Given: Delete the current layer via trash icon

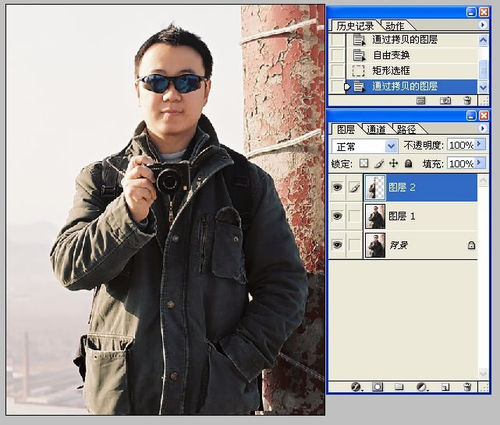Looking at the screenshot, I should point(467,387).
